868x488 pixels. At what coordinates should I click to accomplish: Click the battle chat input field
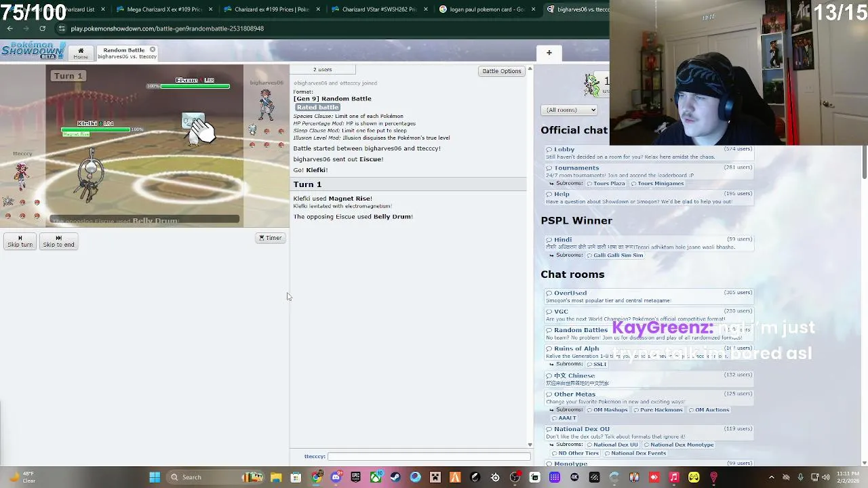429,457
